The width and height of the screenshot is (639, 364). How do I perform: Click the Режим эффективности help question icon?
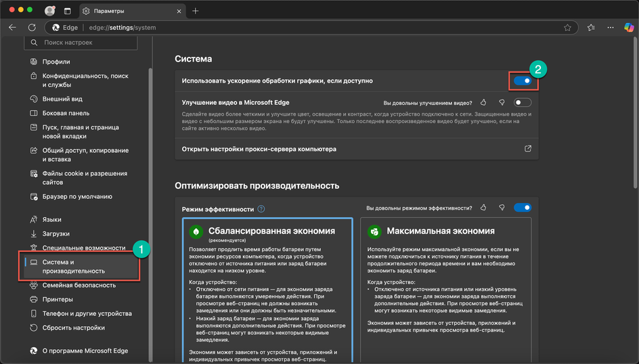(x=261, y=209)
